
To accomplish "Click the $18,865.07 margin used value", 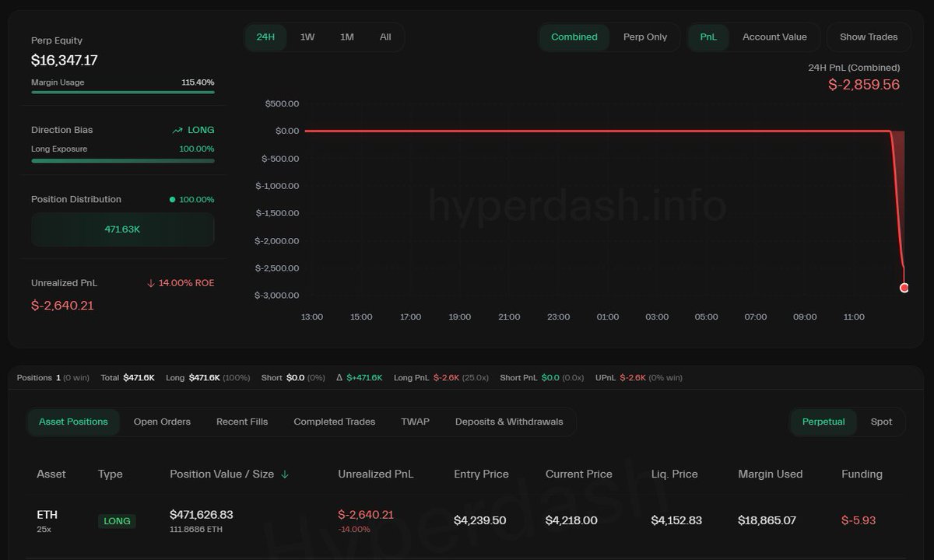I will 767,520.
